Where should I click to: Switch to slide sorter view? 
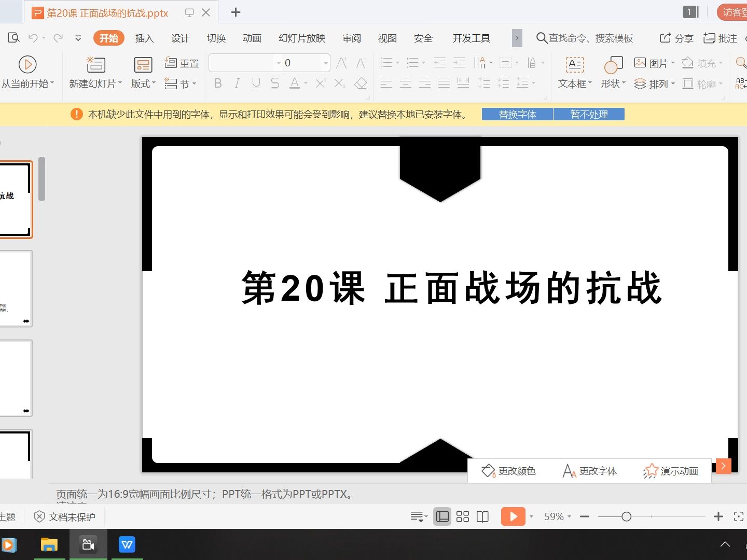[463, 516]
